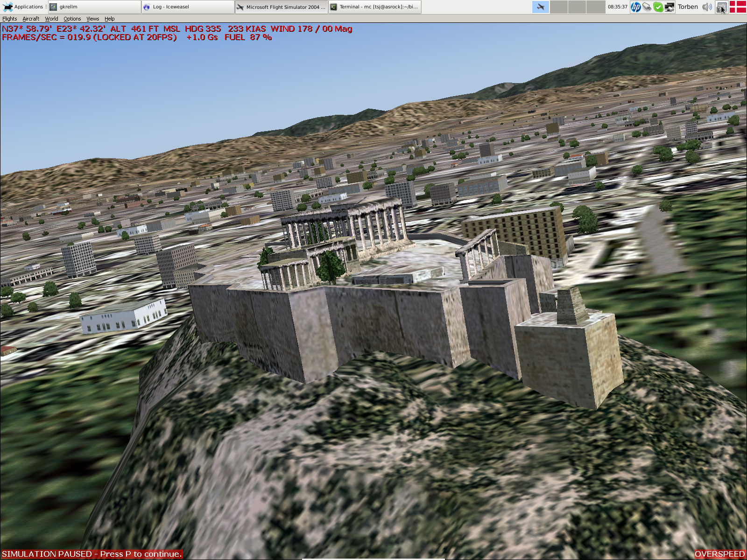This screenshot has width=747, height=560.
Task: Open the Xfce Applications menu
Action: click(x=23, y=7)
